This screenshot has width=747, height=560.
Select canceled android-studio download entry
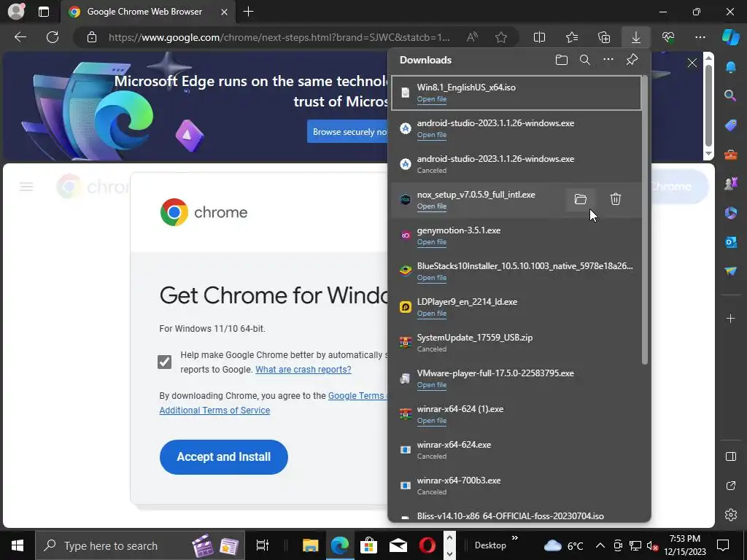516,164
